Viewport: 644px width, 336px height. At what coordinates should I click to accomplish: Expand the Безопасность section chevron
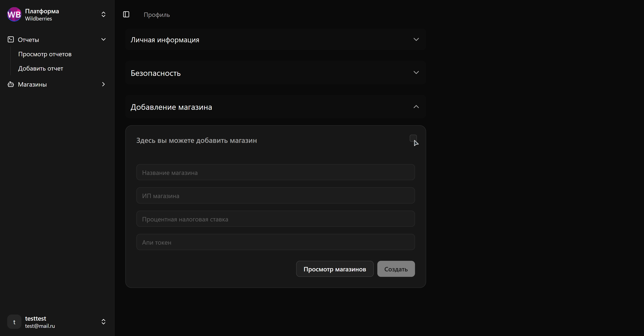pos(416,73)
